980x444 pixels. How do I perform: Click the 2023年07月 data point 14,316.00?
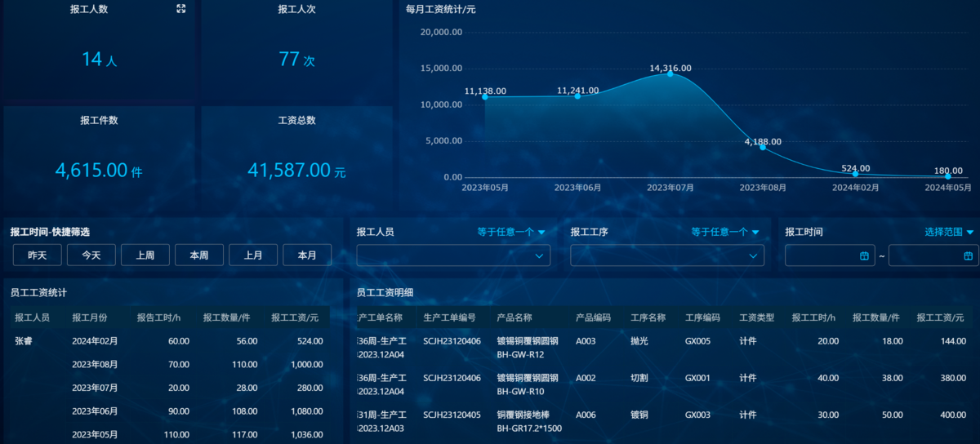point(670,73)
